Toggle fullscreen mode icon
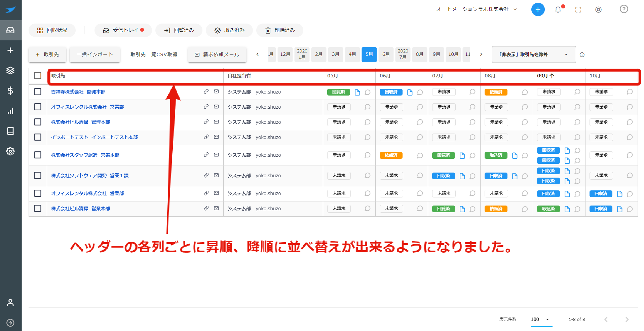 point(578,9)
